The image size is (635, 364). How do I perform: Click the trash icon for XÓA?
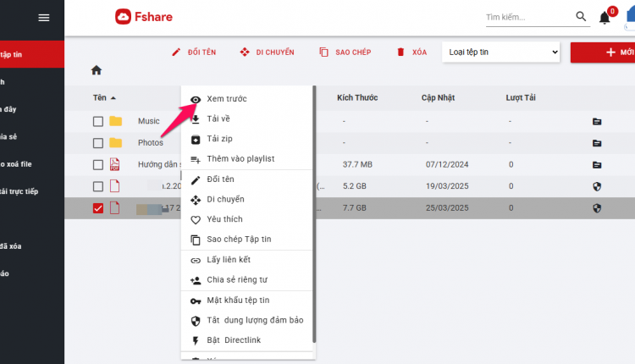400,52
